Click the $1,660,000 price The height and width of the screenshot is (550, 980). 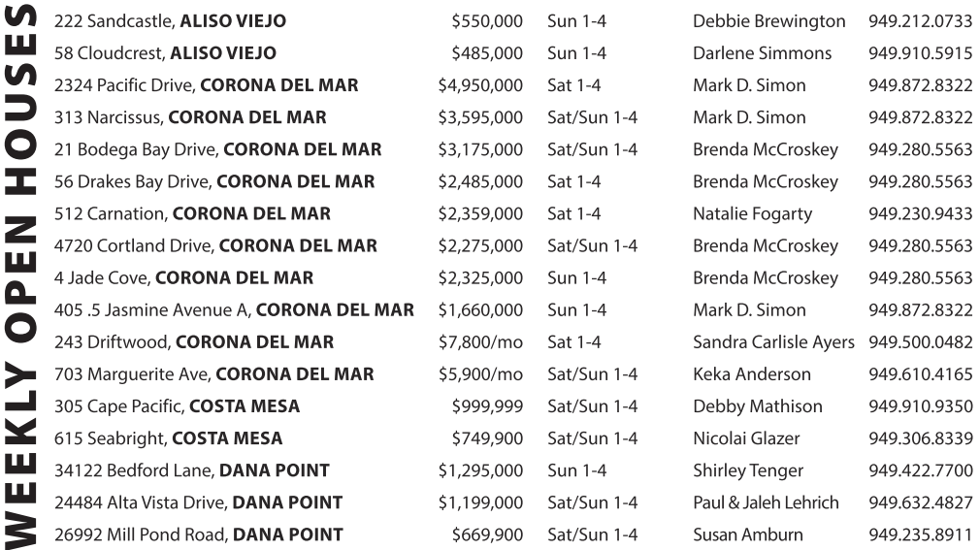(480, 310)
